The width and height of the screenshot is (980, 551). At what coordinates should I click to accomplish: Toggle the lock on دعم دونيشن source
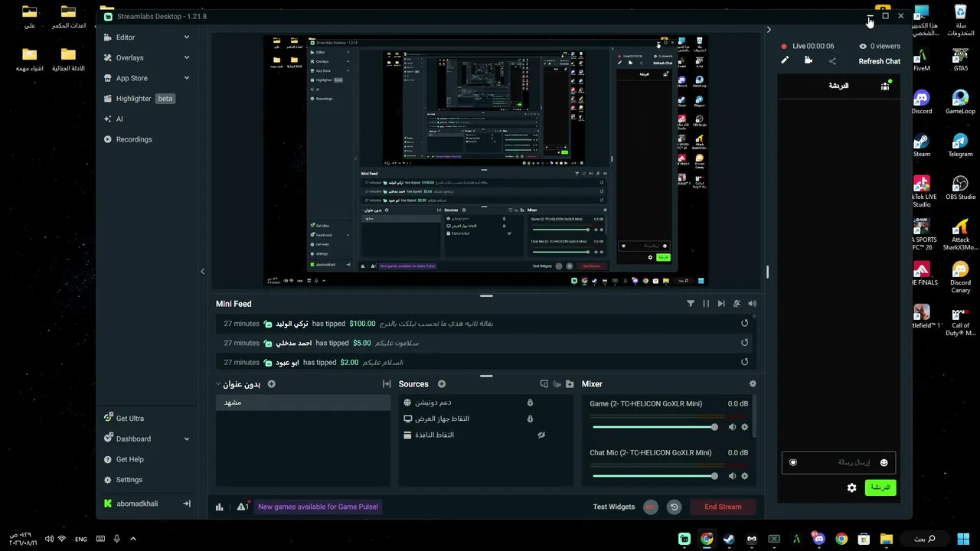tap(530, 403)
